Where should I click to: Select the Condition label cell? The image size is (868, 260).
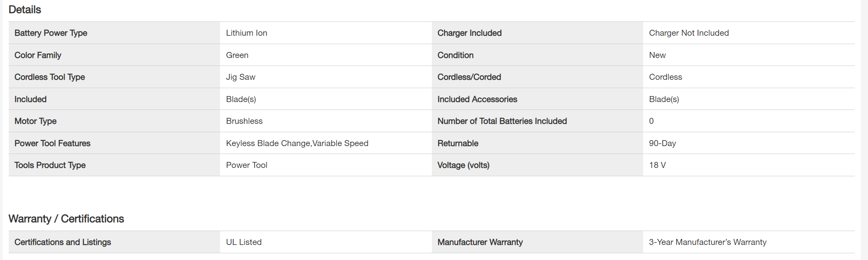click(x=455, y=55)
